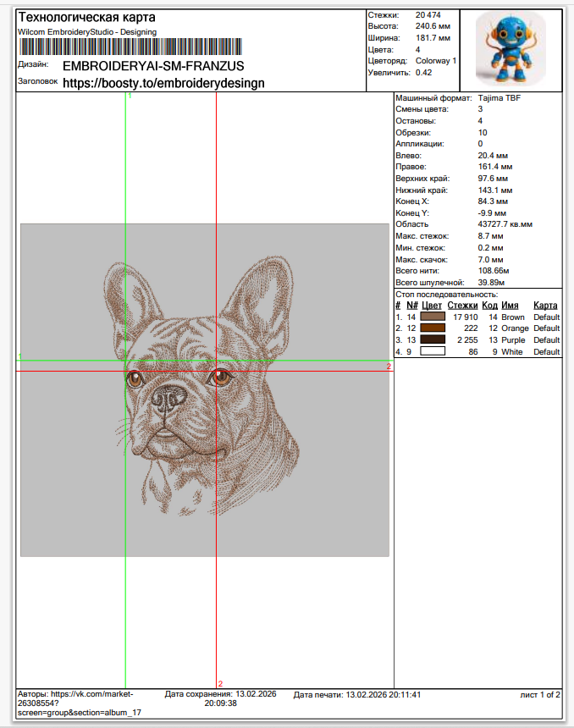Select the Brown color swatch
Image resolution: width=574 pixels, height=728 pixels.
433,317
